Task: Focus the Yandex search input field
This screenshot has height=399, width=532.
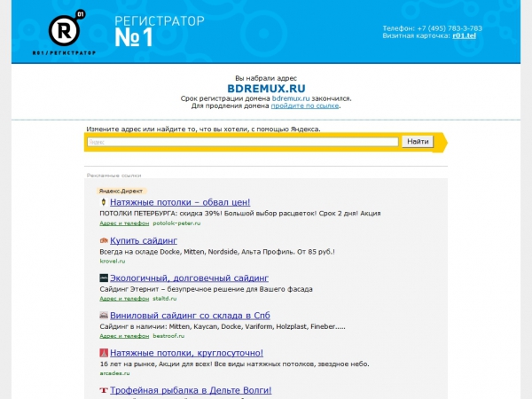Action: [x=243, y=142]
